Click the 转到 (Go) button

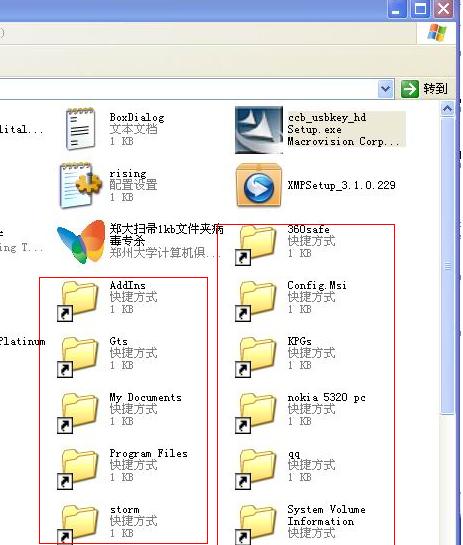tap(424, 89)
